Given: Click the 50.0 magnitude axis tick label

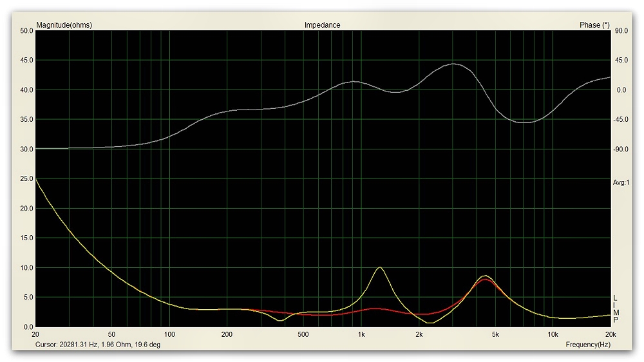Looking at the screenshot, I should pyautogui.click(x=26, y=31).
